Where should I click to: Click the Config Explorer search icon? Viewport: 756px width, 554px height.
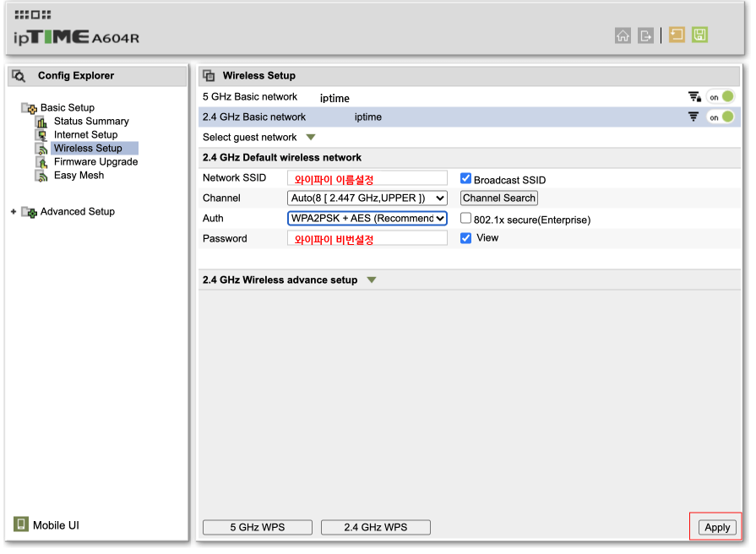(x=19, y=76)
